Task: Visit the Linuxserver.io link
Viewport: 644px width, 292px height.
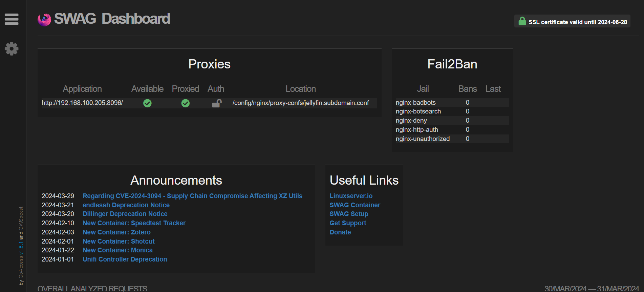Action: [x=351, y=196]
